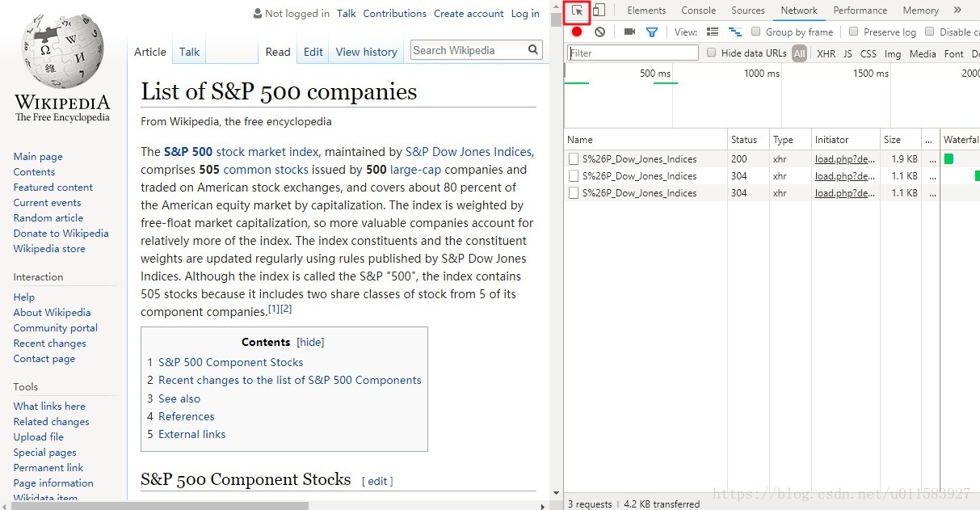
Task: Open the S&P Dow Jones Indices link
Action: 469,152
